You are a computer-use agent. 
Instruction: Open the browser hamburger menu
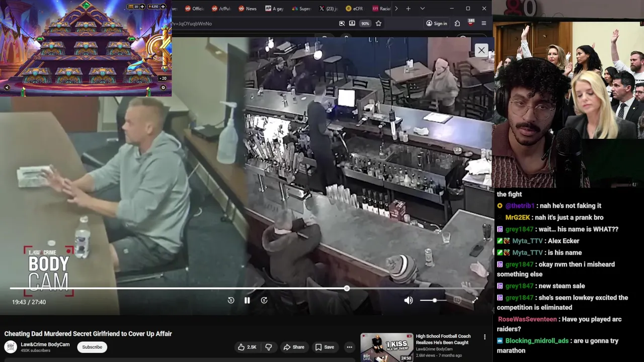click(484, 24)
